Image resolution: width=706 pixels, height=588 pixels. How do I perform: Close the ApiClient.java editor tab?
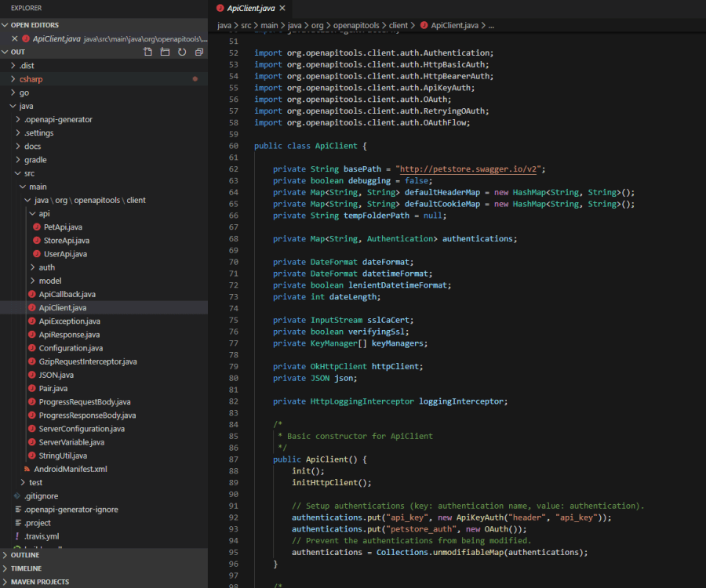pyautogui.click(x=282, y=8)
